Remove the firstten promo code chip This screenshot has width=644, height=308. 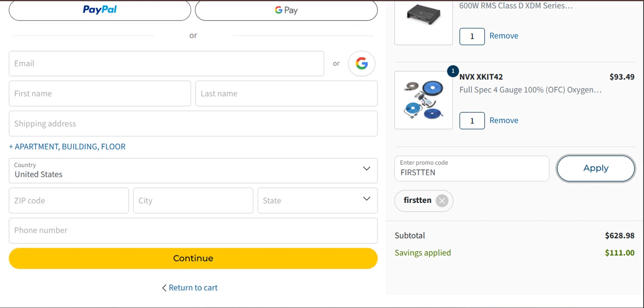(x=442, y=201)
